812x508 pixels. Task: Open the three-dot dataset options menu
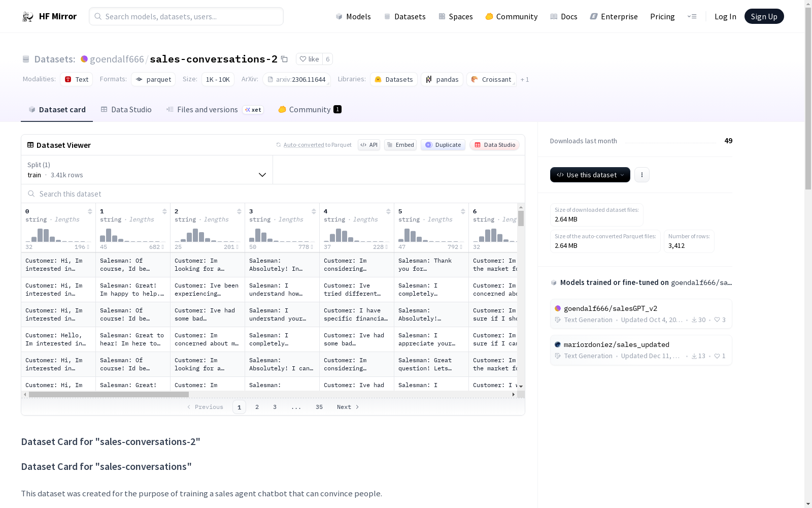point(642,175)
